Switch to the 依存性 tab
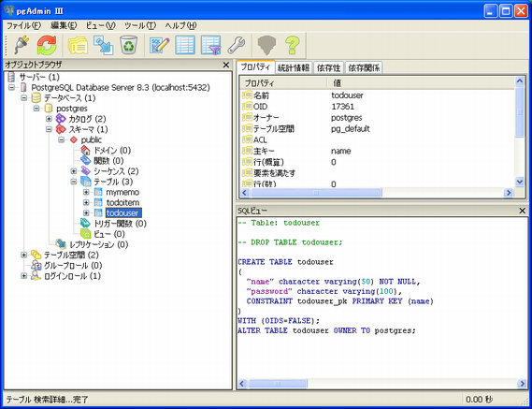This screenshot has height=409, width=532. pos(328,68)
